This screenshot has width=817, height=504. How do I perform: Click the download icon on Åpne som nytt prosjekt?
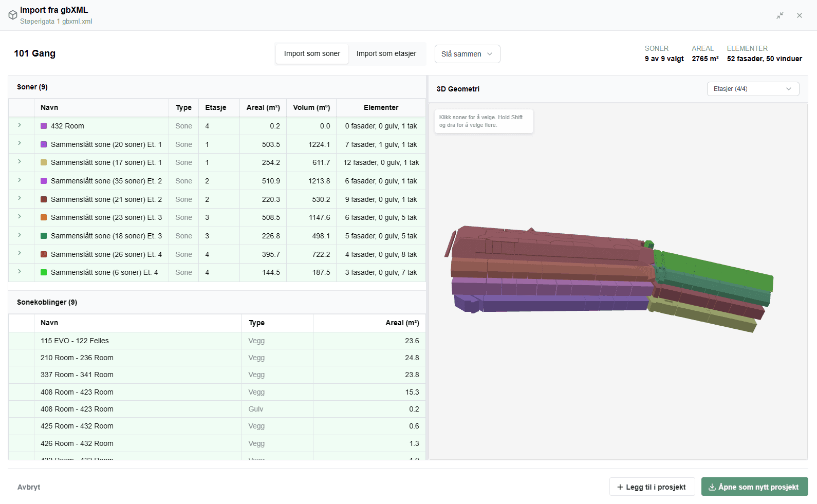click(x=712, y=487)
